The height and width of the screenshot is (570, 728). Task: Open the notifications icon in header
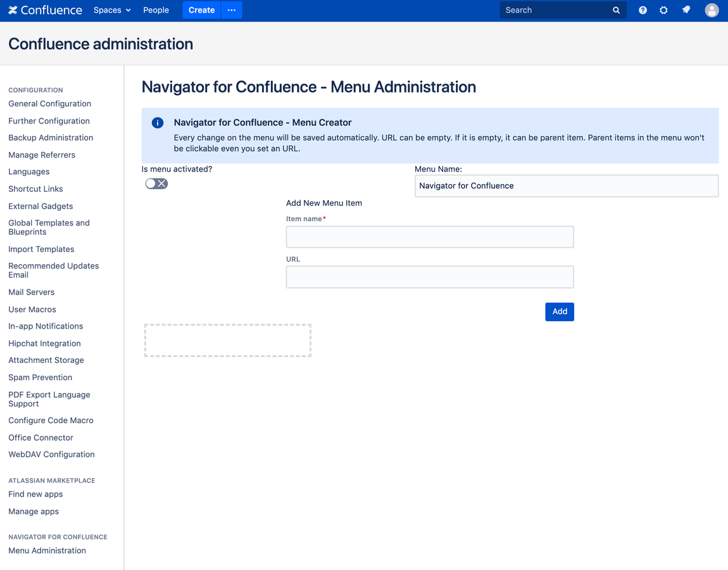[x=686, y=10]
